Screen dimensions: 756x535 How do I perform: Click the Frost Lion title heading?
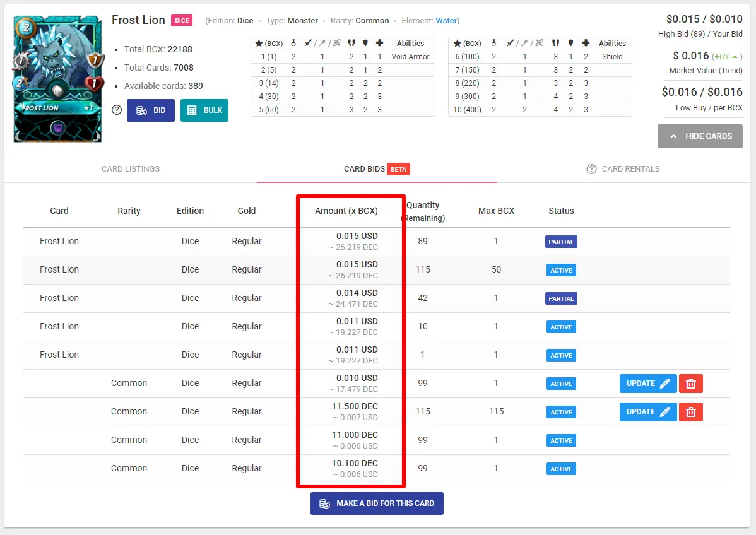click(138, 20)
